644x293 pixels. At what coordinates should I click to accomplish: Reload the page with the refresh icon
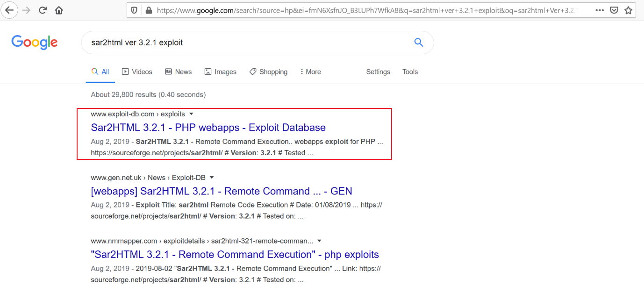[x=43, y=10]
